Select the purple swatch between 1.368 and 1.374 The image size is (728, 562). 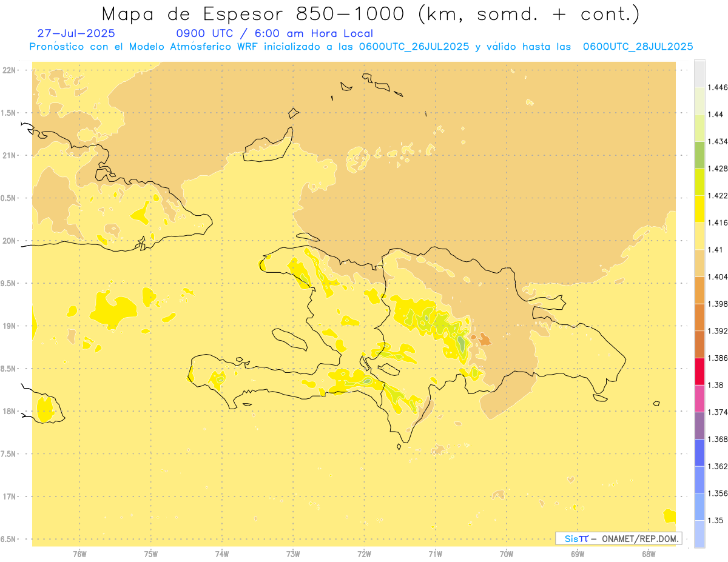point(699,425)
